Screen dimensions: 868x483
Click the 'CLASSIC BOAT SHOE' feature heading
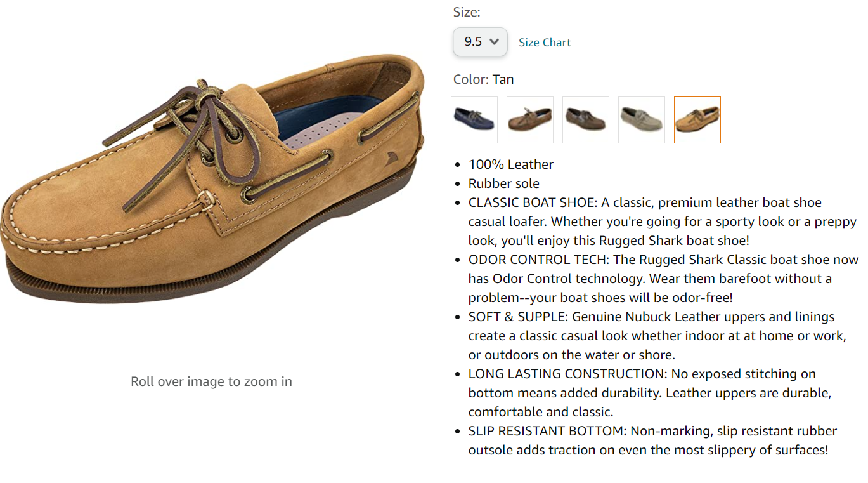pyautogui.click(x=531, y=202)
